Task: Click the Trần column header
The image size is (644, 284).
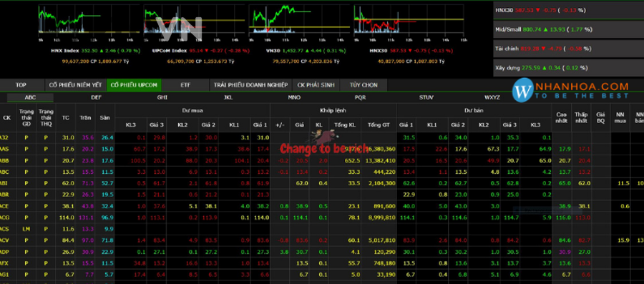Action: tap(85, 118)
